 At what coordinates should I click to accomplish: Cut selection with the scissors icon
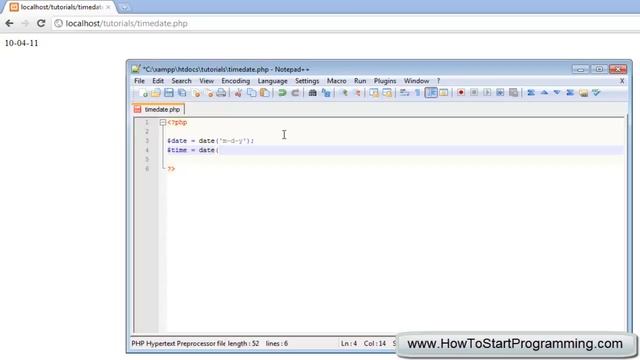tap(238, 93)
